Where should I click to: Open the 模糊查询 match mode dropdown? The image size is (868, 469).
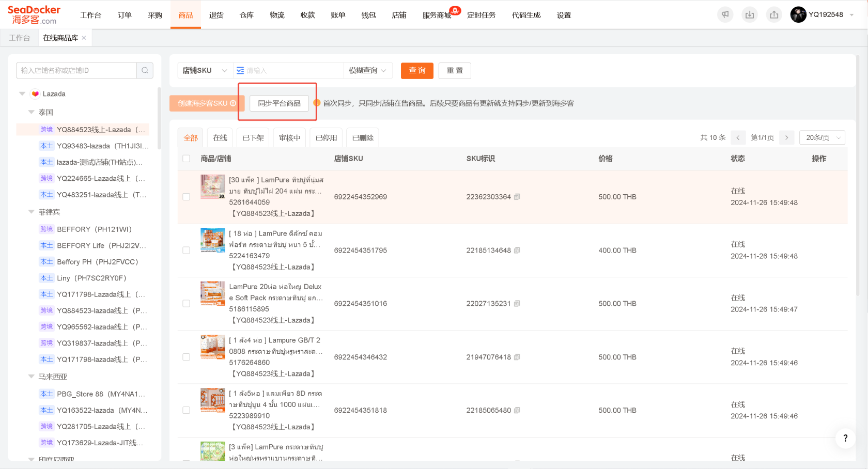click(x=367, y=70)
